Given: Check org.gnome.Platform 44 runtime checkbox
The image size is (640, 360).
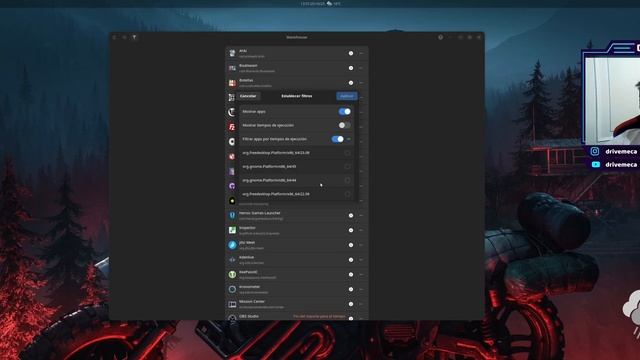Looking at the screenshot, I should (x=347, y=180).
